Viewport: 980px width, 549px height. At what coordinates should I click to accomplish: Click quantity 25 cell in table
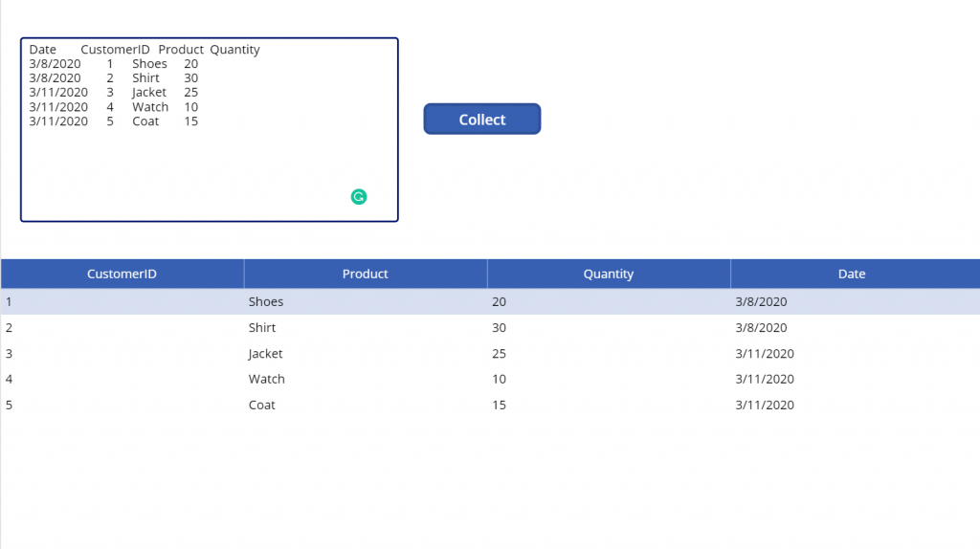608,354
